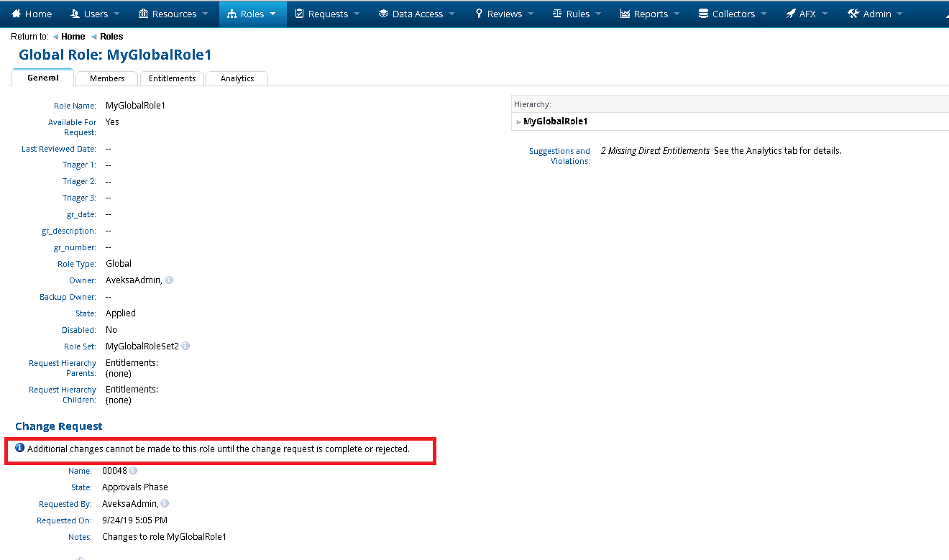Open the Users dropdown menu
The image size is (949, 560).
click(x=96, y=14)
